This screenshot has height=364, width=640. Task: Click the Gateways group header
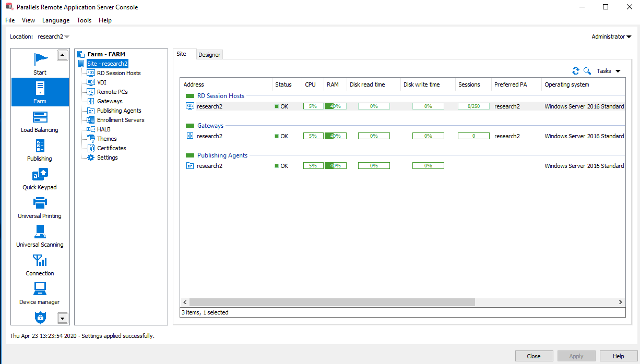[210, 126]
